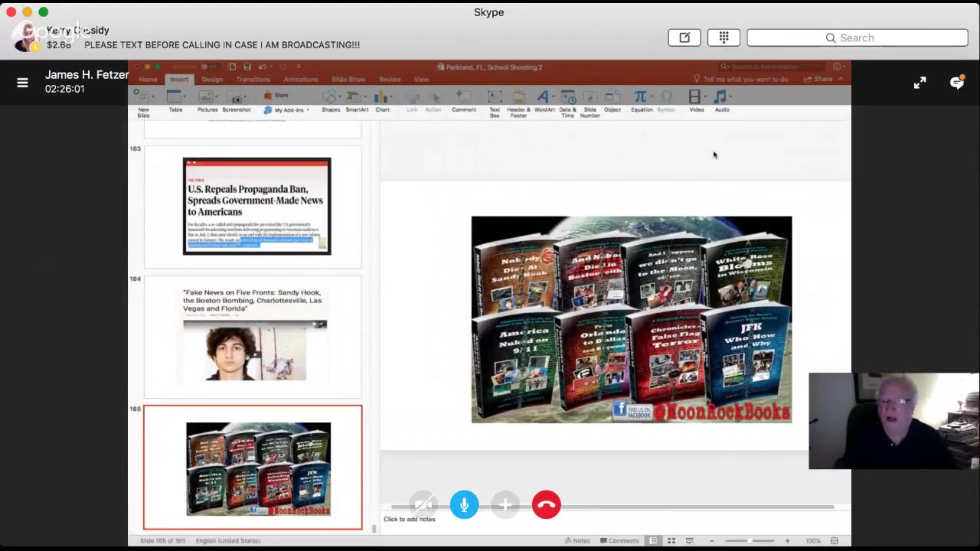Toggle the Notes pane in status bar
Image resolution: width=980 pixels, height=551 pixels.
577,540
